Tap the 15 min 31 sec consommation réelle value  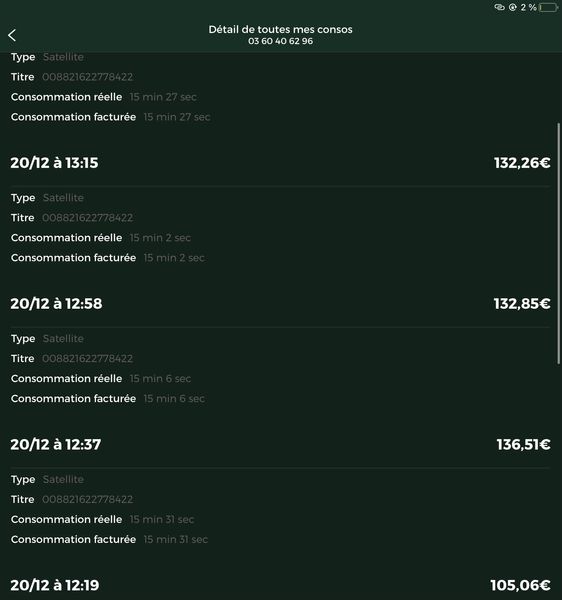click(x=162, y=519)
